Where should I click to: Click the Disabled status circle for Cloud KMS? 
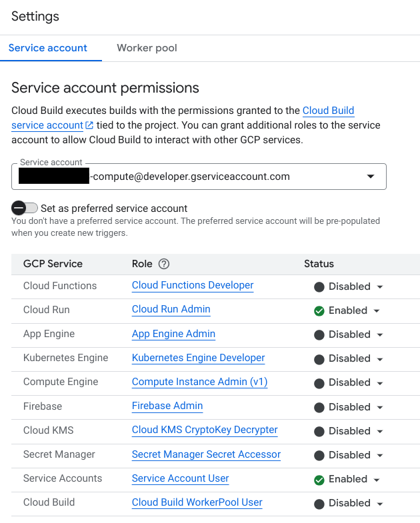click(x=319, y=431)
